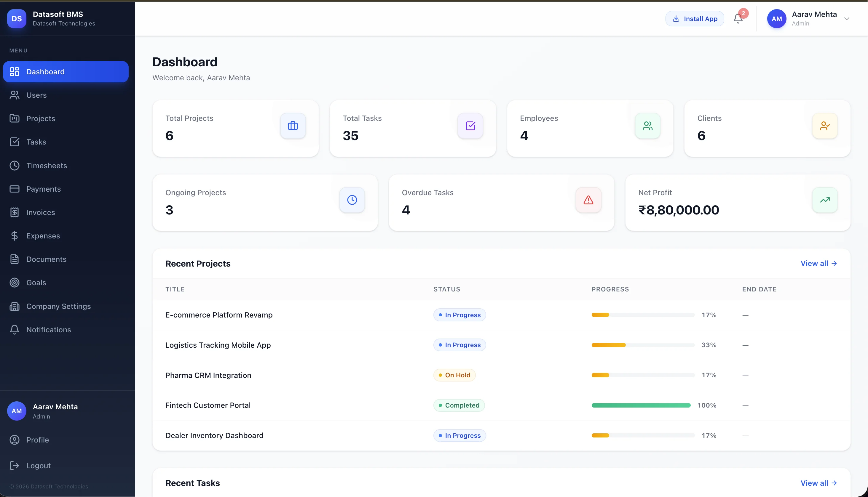
Task: Open Goals from the sidebar
Action: coord(36,282)
